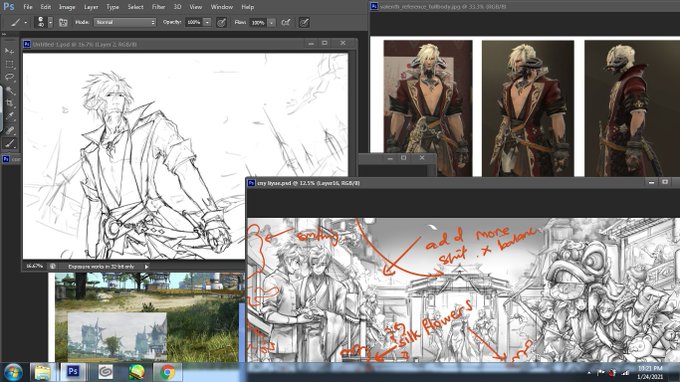The width and height of the screenshot is (680, 382).
Task: Open the 3D menu
Action: point(177,7)
